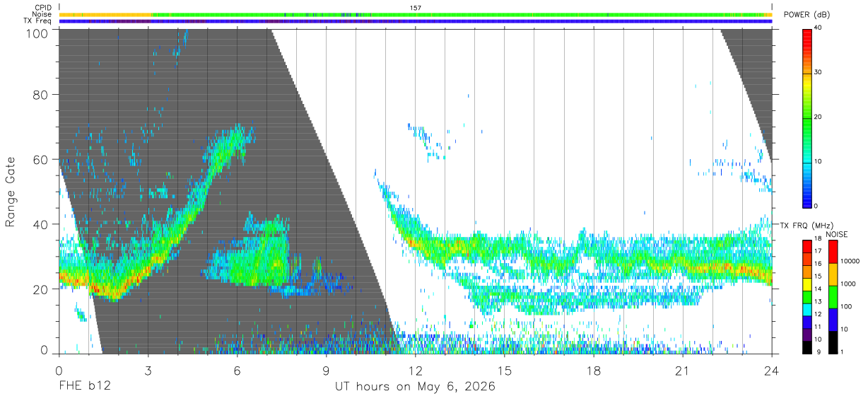Click the UT hour tick label 6
The height and width of the screenshot is (401, 868).
pos(237,370)
